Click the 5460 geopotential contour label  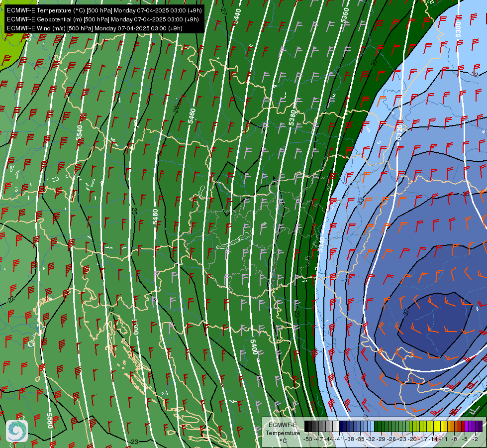pos(192,115)
